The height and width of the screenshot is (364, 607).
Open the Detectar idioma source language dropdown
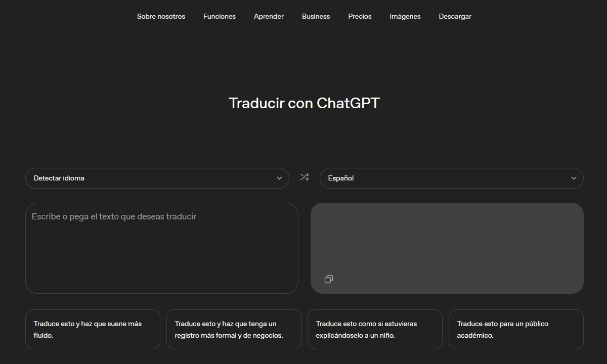coord(157,178)
